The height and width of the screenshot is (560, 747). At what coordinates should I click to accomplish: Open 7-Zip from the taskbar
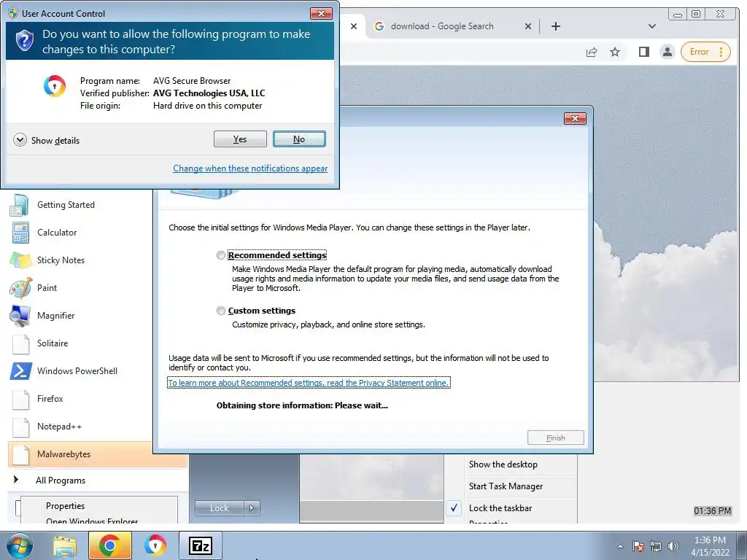[201, 545]
